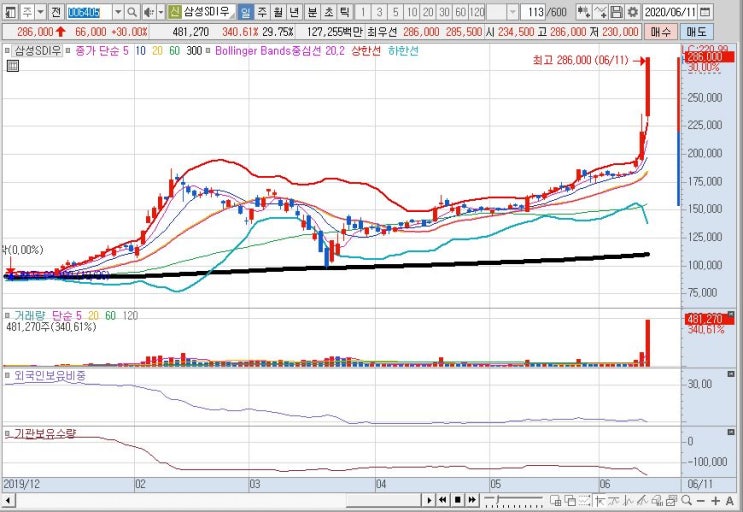Screen dimensions: 743x512
Task: Collapse the volume panel corner button
Action: click(731, 314)
